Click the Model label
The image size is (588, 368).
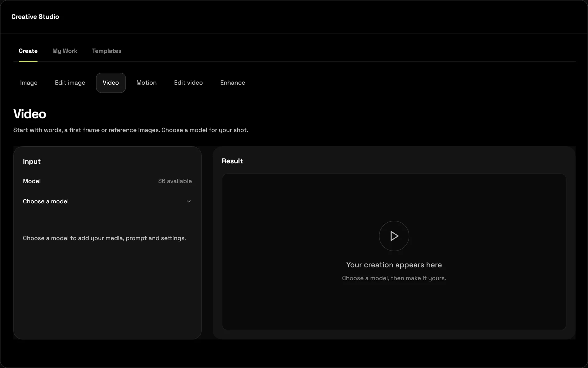click(x=32, y=181)
